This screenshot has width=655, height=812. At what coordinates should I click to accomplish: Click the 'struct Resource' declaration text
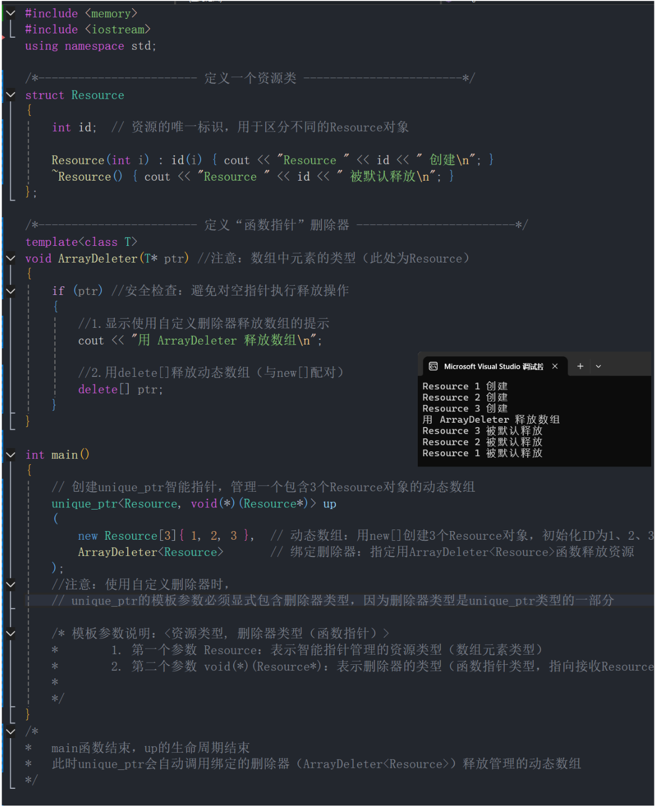coord(74,95)
